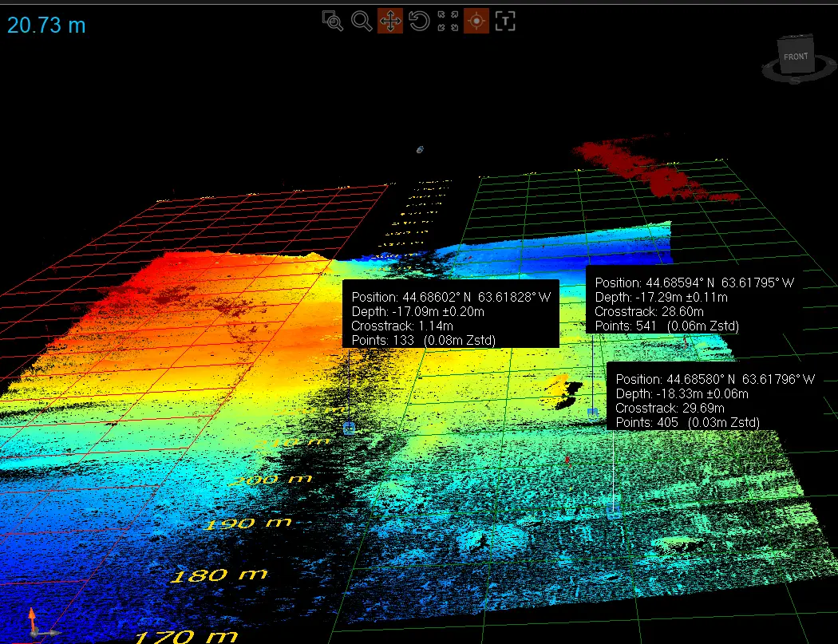Select the -17.09m depth info box
This screenshot has width=838, height=644.
click(x=450, y=314)
